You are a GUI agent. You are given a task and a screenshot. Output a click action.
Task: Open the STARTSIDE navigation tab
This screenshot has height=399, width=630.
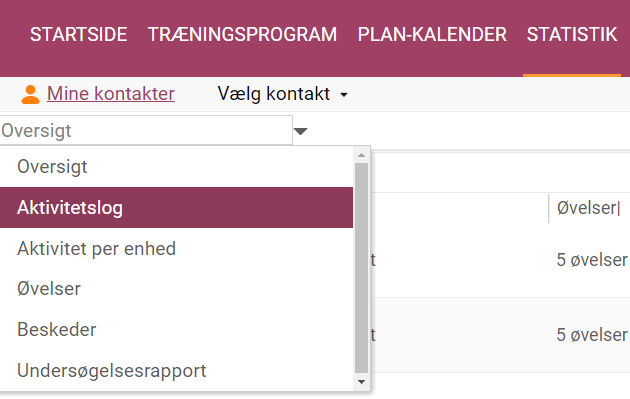pyautogui.click(x=79, y=35)
